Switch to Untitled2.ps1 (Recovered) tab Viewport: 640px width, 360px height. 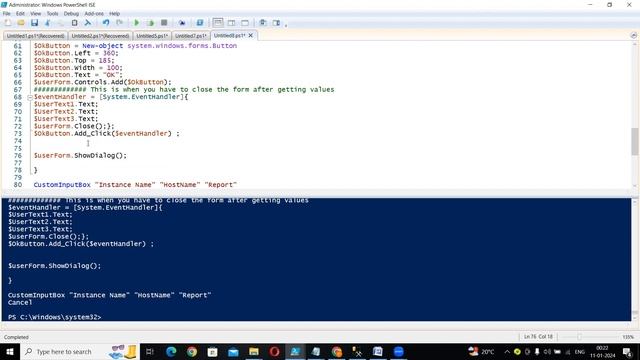click(100, 36)
